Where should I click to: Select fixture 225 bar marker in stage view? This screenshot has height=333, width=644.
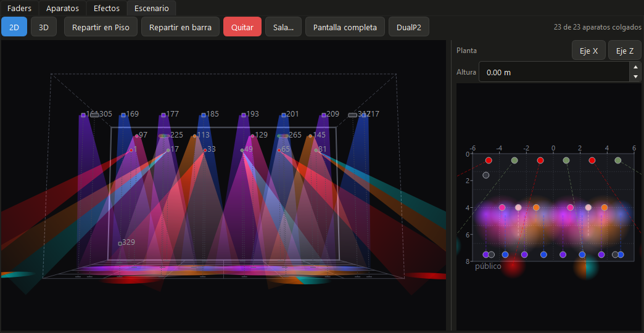(164, 136)
